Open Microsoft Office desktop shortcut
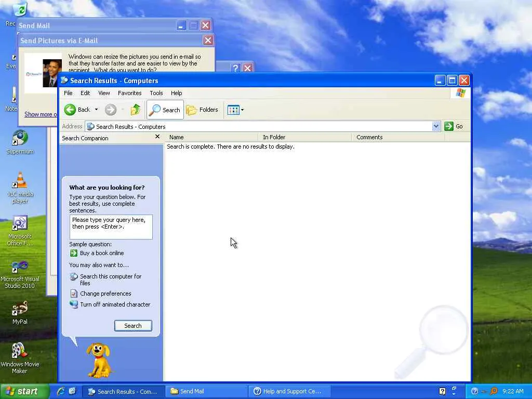Viewport: 532px width, 399px height. coord(20,231)
